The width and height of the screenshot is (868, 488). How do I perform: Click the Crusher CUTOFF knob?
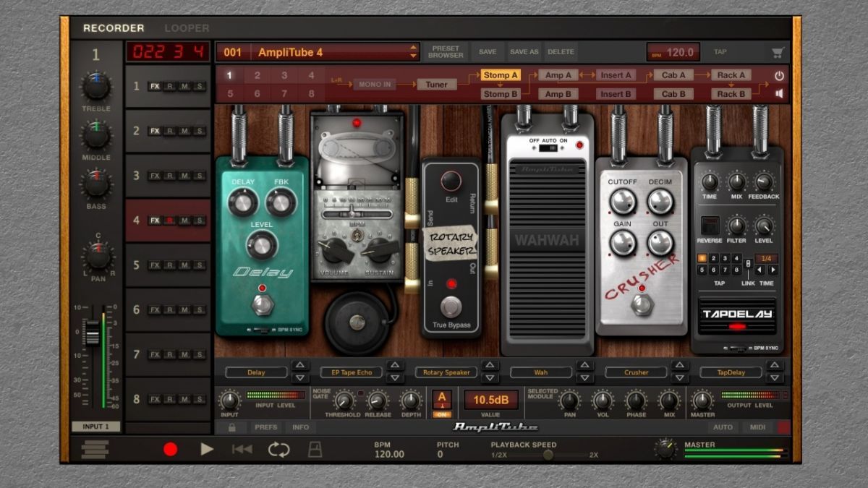[622, 202]
